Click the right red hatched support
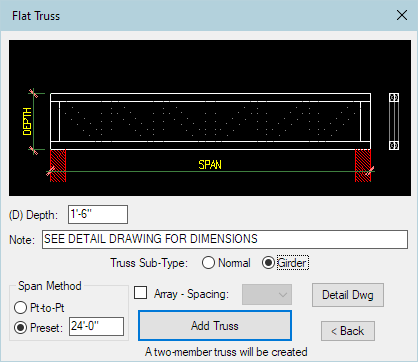Screen dimensions: 418x362 (363, 166)
